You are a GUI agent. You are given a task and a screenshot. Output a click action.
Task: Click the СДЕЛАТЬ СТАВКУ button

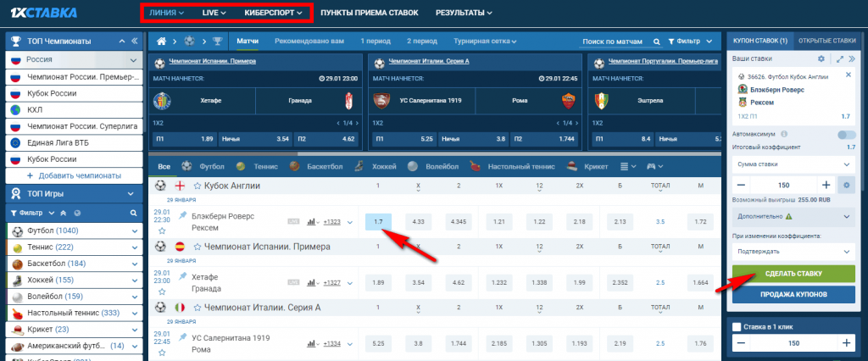point(793,274)
